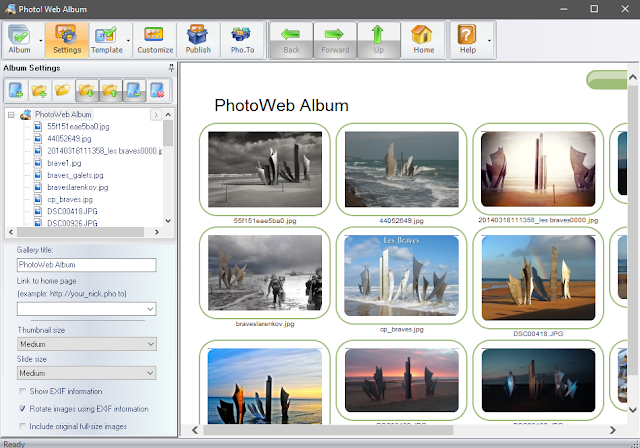Open Help with the question mark icon
The height and width of the screenshot is (448, 640).
(x=468, y=40)
